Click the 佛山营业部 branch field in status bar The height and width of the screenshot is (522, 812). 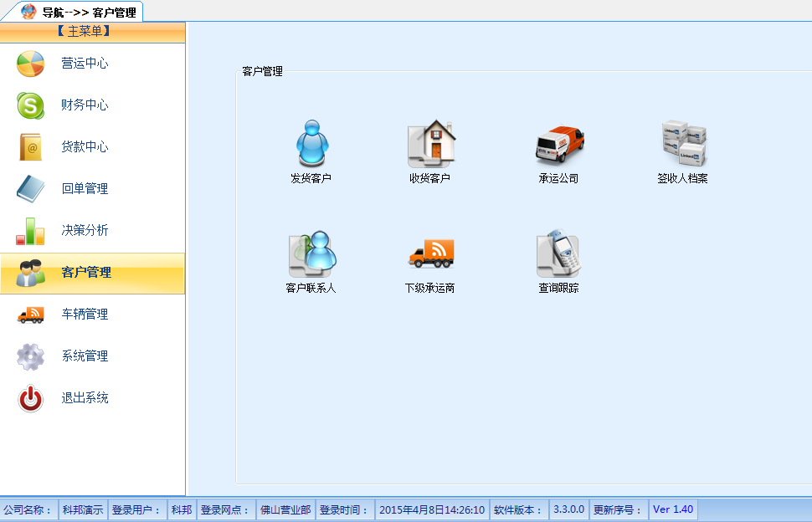pos(287,509)
